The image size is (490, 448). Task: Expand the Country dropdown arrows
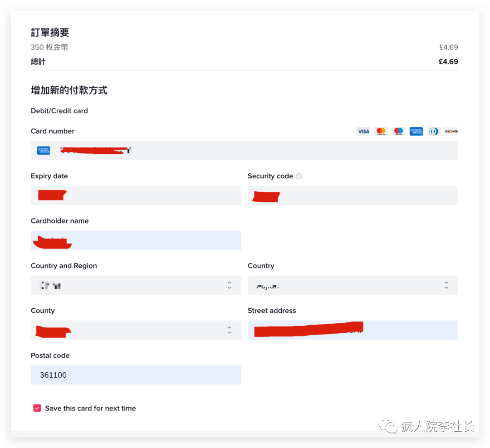point(446,285)
